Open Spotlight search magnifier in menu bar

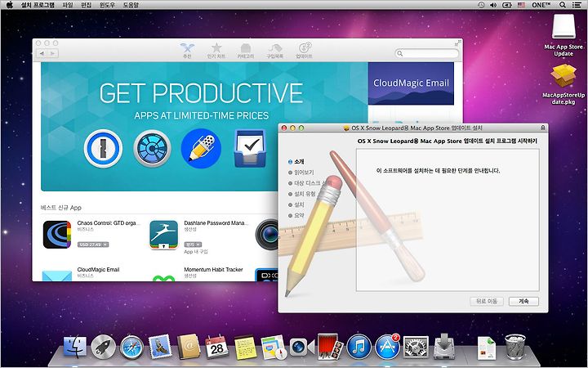point(562,5)
